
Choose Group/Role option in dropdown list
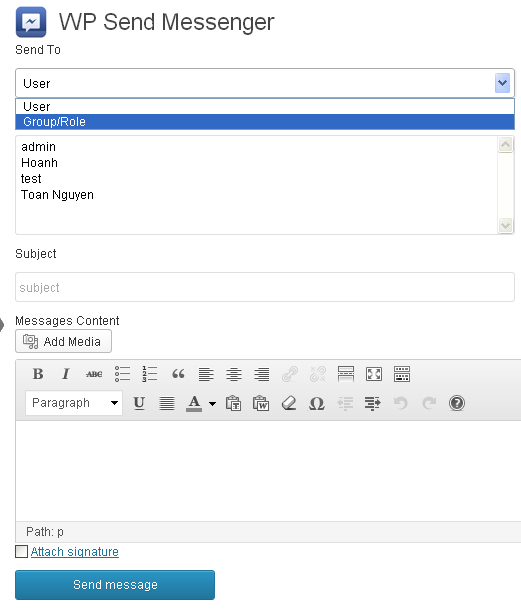coord(265,122)
